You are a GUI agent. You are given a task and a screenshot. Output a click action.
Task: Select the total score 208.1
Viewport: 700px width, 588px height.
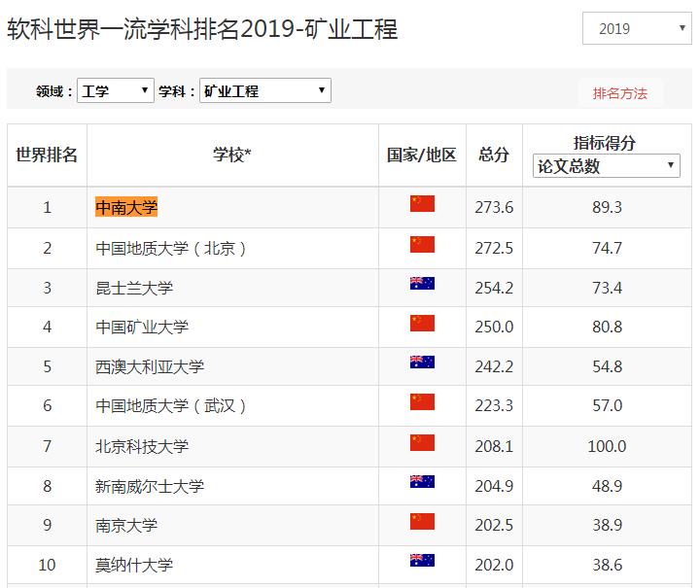pos(494,446)
